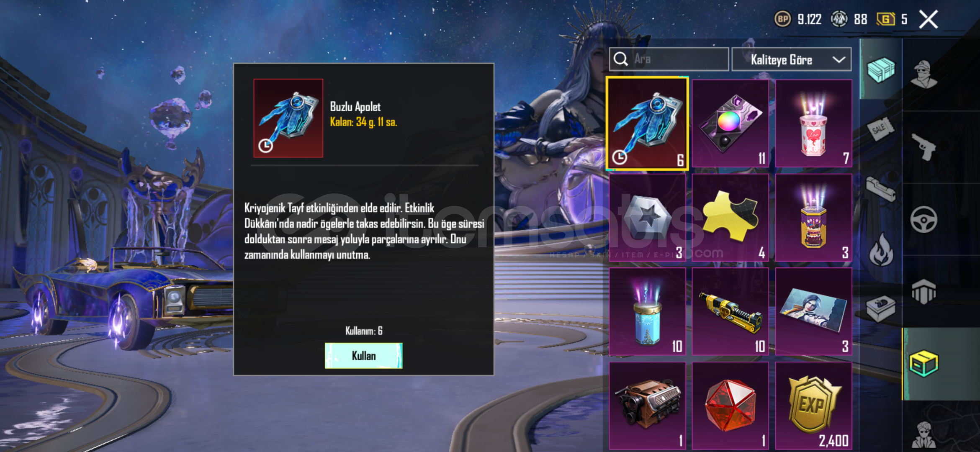Select the gold weapon skin item
The image size is (980, 452).
pyautogui.click(x=730, y=312)
